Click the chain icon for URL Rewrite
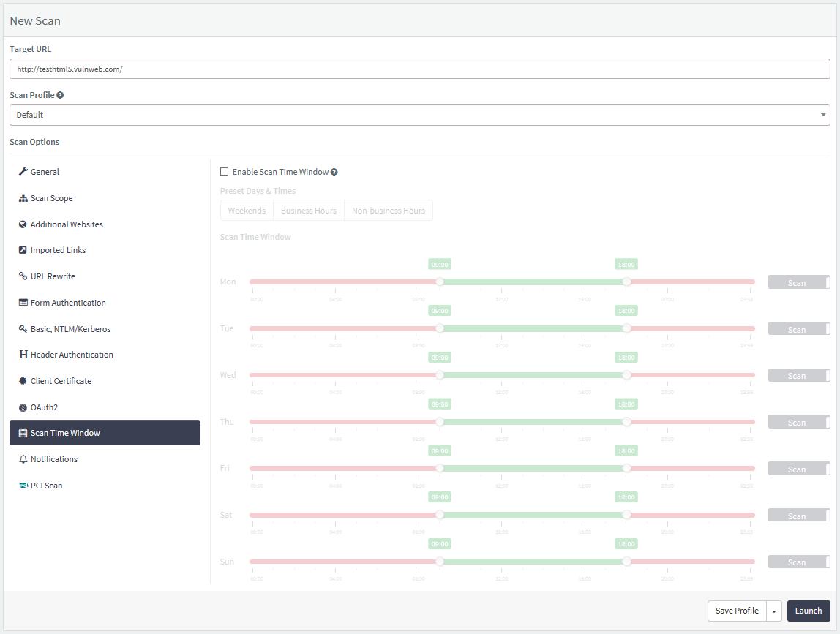840x634 pixels. pos(23,276)
